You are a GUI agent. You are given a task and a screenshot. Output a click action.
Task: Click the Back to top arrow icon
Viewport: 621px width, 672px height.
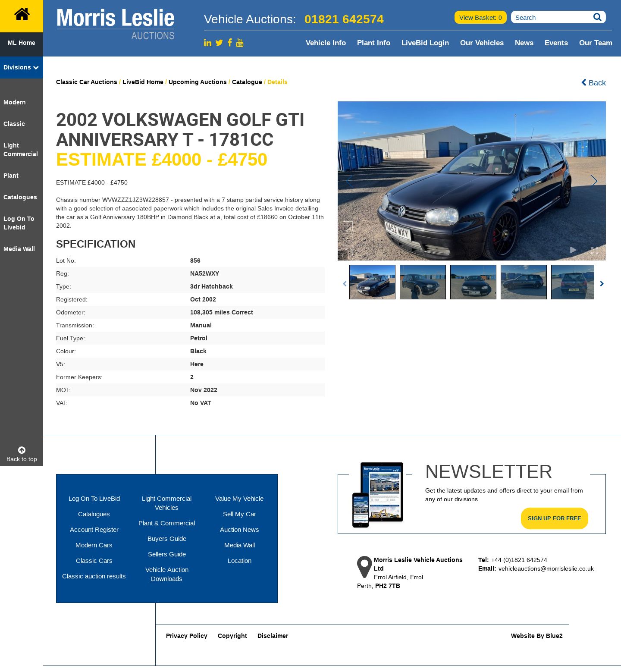pos(22,450)
